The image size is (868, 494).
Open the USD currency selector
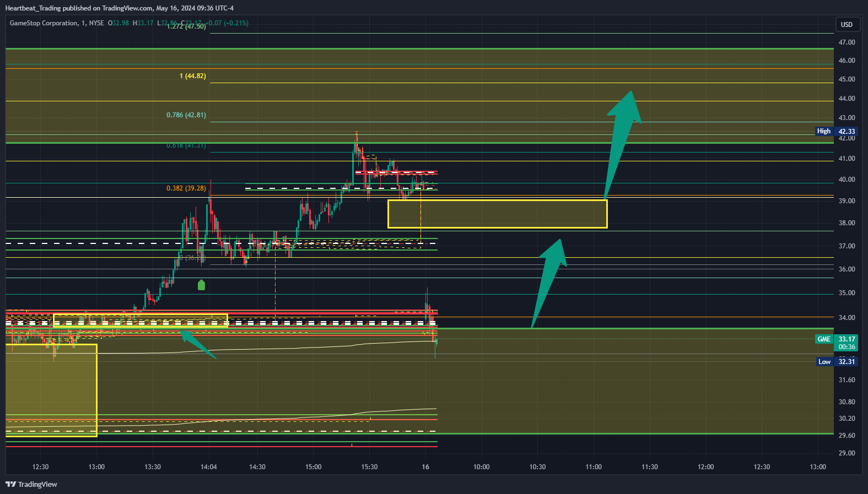click(x=847, y=24)
